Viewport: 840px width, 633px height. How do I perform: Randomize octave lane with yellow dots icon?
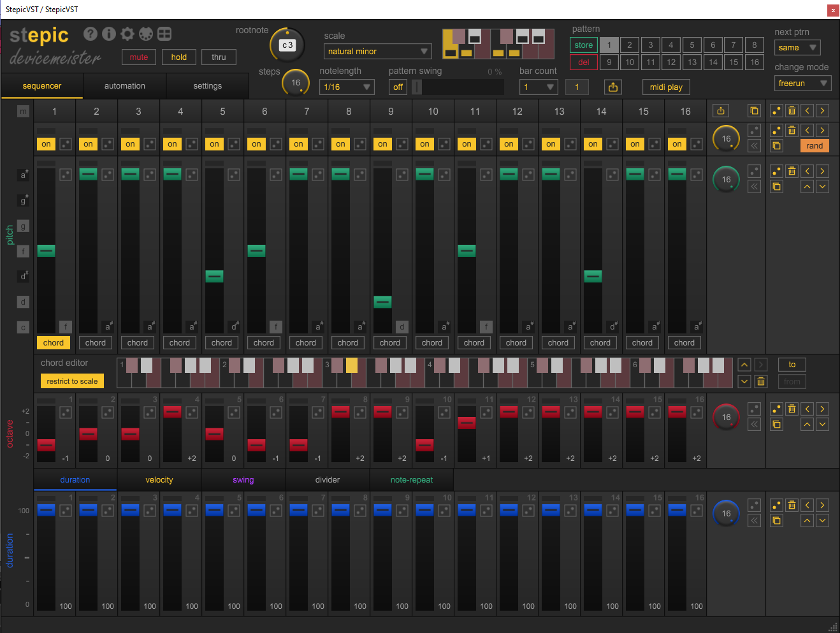776,409
